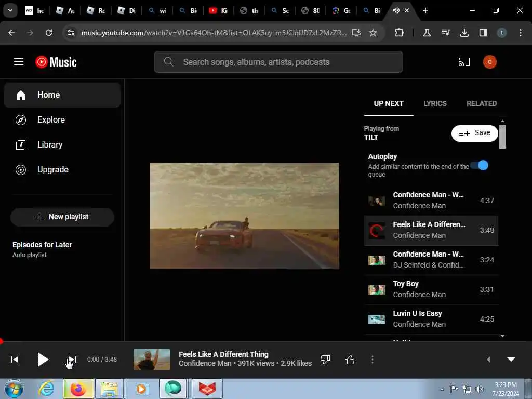This screenshot has width=532, height=399.
Task: Toggle the Autoplay switch
Action: (480, 166)
